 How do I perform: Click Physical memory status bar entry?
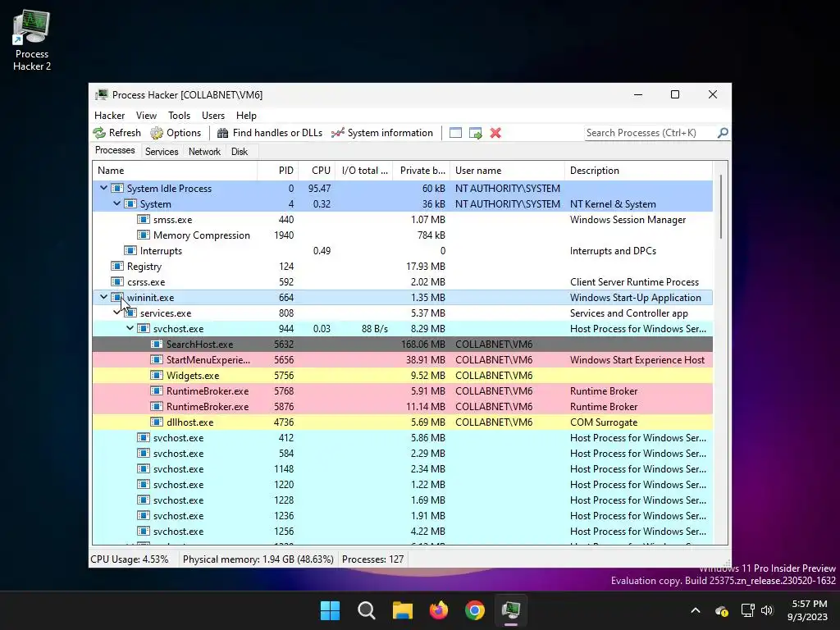pyautogui.click(x=258, y=559)
